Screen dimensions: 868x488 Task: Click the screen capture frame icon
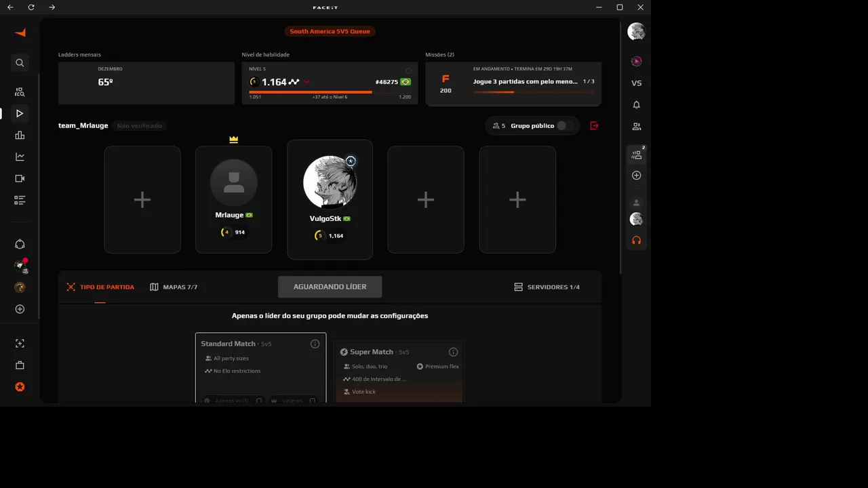click(20, 344)
